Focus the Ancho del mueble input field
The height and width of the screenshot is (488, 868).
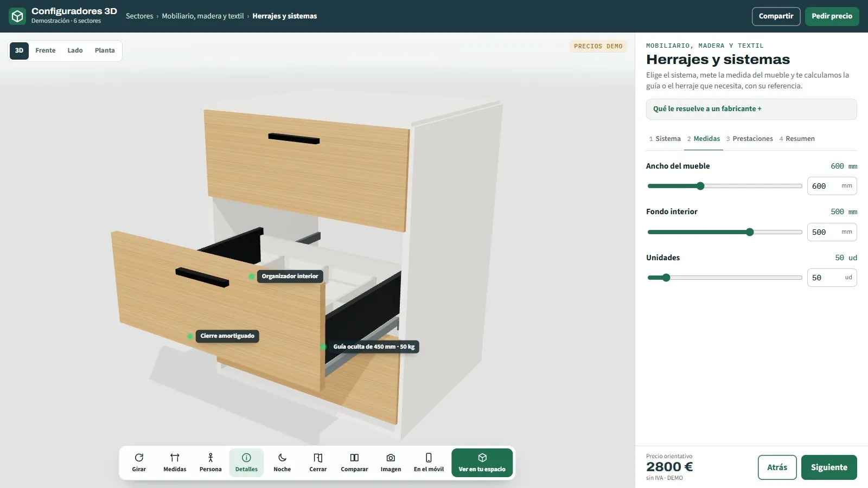(832, 186)
